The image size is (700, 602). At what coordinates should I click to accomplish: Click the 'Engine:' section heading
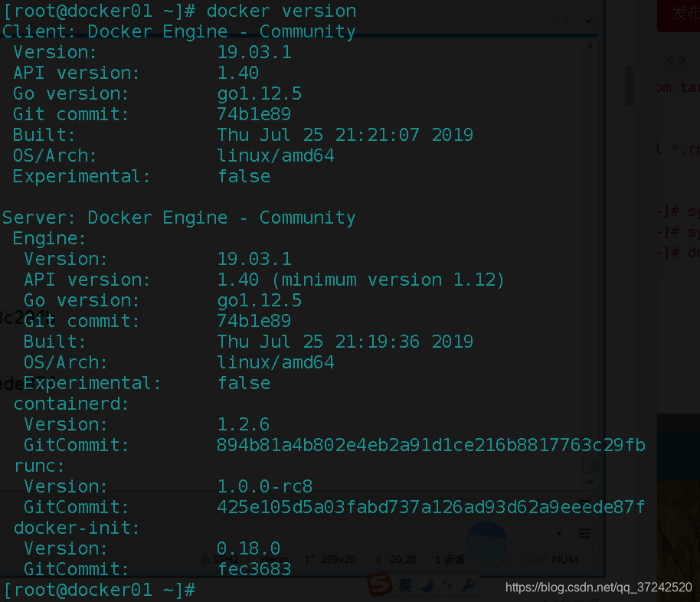point(49,238)
